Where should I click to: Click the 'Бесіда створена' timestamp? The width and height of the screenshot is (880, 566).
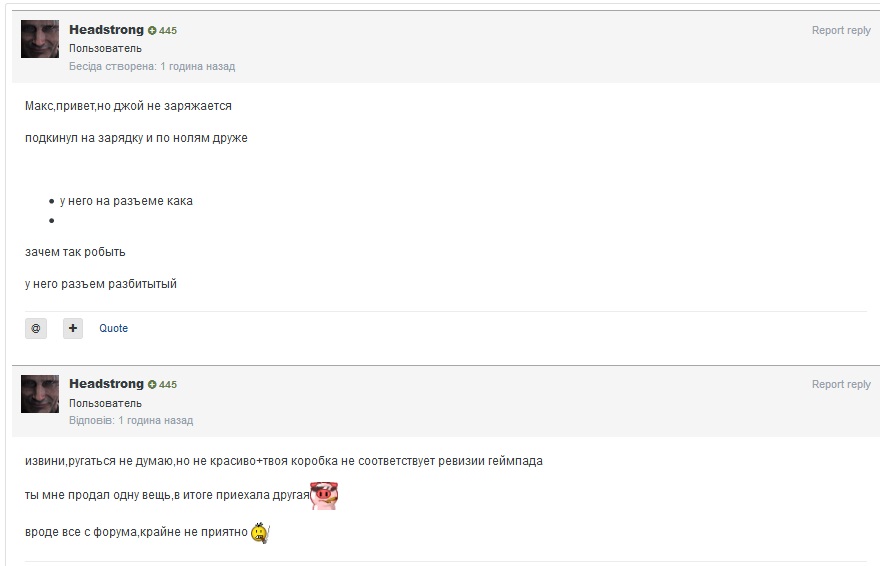click(x=152, y=67)
